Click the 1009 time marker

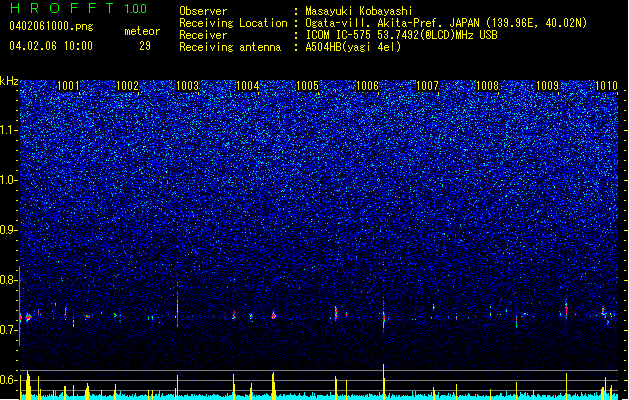pyautogui.click(x=547, y=86)
